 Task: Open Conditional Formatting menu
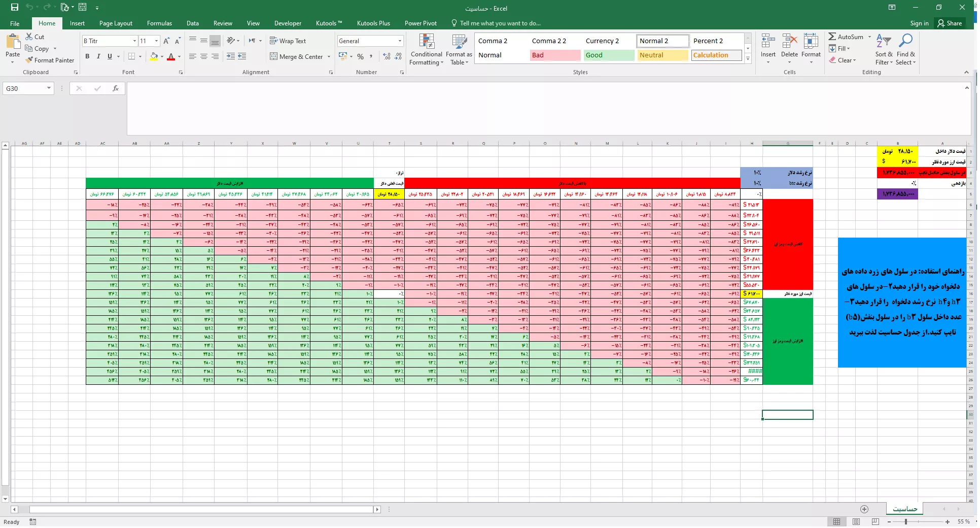click(426, 50)
